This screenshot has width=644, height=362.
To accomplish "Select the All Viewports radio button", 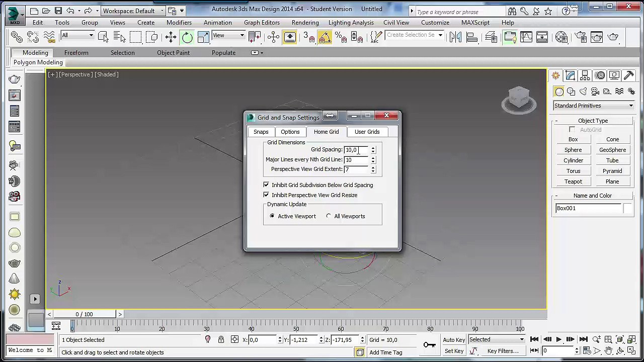I will [x=329, y=216].
